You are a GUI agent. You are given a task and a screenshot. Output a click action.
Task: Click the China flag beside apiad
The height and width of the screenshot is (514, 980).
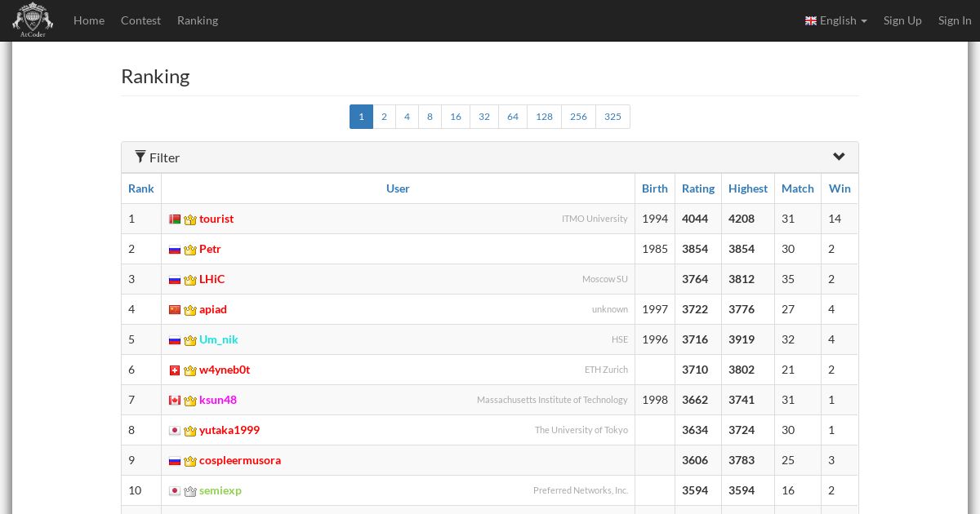[x=175, y=310]
